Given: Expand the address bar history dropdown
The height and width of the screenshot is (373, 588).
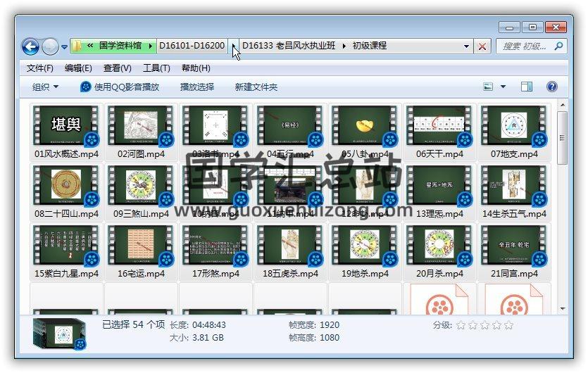Looking at the screenshot, I should click(466, 46).
